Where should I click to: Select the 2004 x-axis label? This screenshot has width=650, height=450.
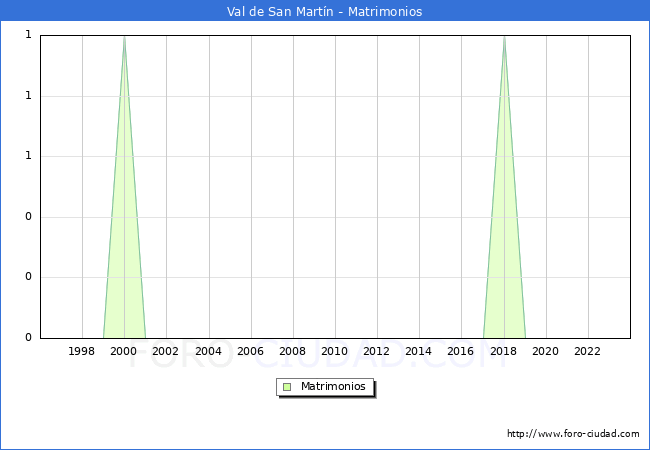tap(208, 351)
